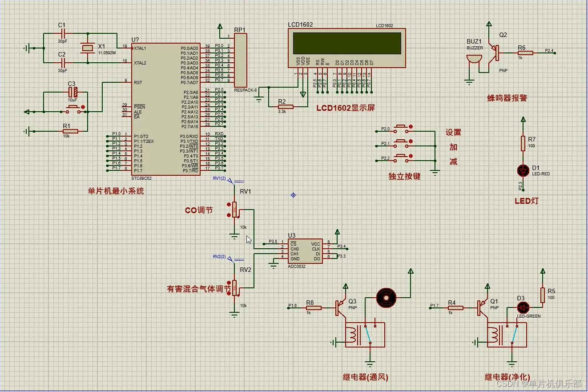Image resolution: width=588 pixels, height=392 pixels.
Task: Click the X1 crystal oscillator symbol
Action: 88,48
